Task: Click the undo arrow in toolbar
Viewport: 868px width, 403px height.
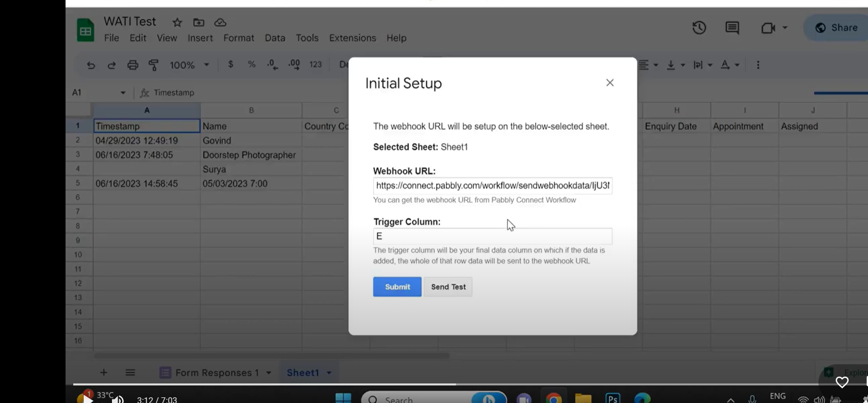Action: (x=91, y=65)
